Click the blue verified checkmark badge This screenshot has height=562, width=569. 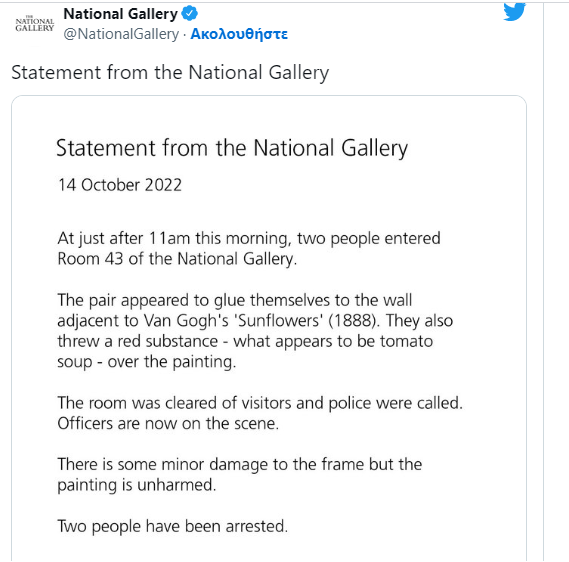tap(189, 13)
